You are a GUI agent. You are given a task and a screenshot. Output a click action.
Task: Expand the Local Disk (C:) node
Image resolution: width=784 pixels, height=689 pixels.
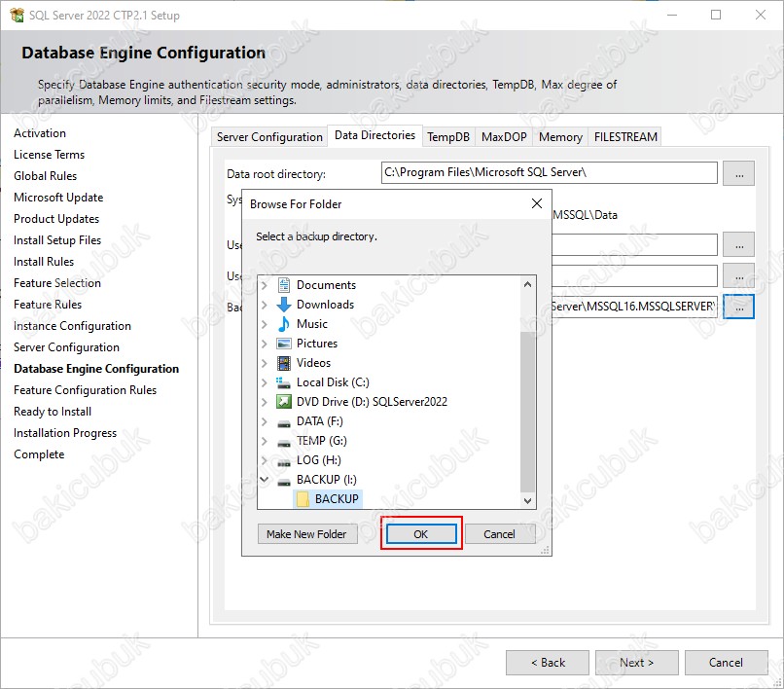tap(265, 382)
